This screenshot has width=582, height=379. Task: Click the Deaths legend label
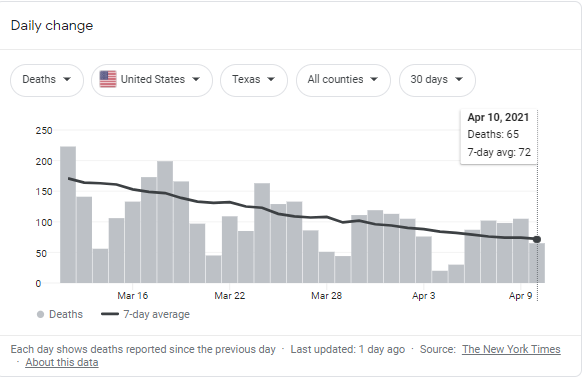coord(66,314)
